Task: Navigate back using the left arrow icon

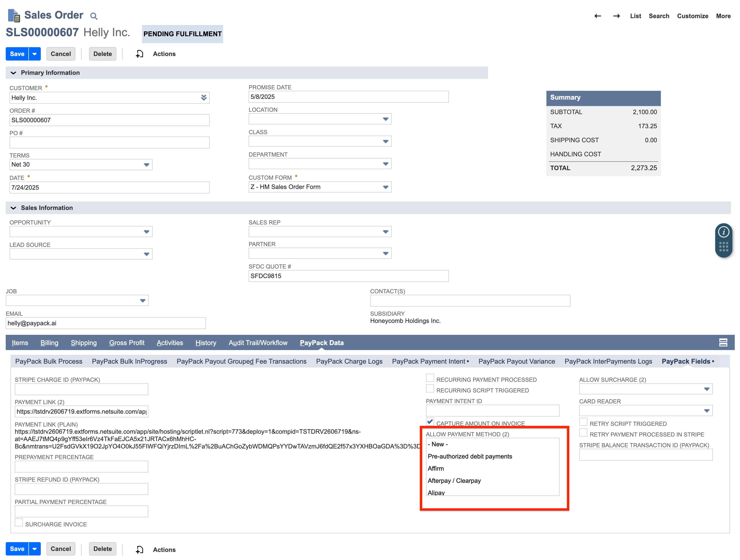Action: (597, 16)
